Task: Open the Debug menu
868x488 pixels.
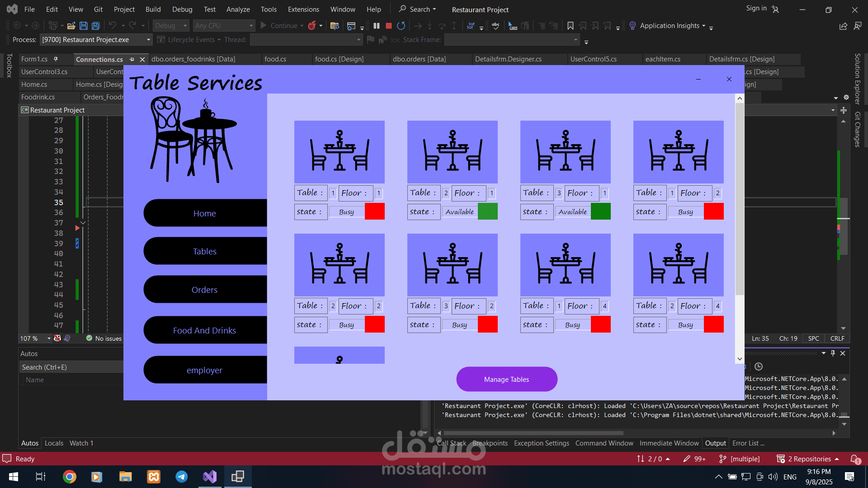Action: click(x=182, y=9)
